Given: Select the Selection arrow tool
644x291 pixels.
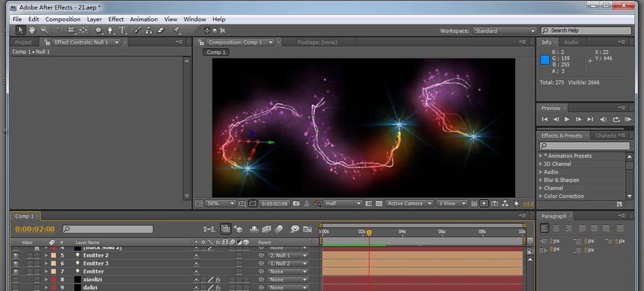Looking at the screenshot, I should pos(20,30).
